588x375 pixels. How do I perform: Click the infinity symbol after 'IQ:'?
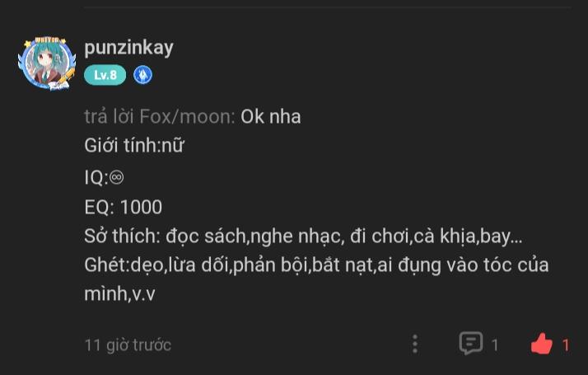[x=116, y=176]
